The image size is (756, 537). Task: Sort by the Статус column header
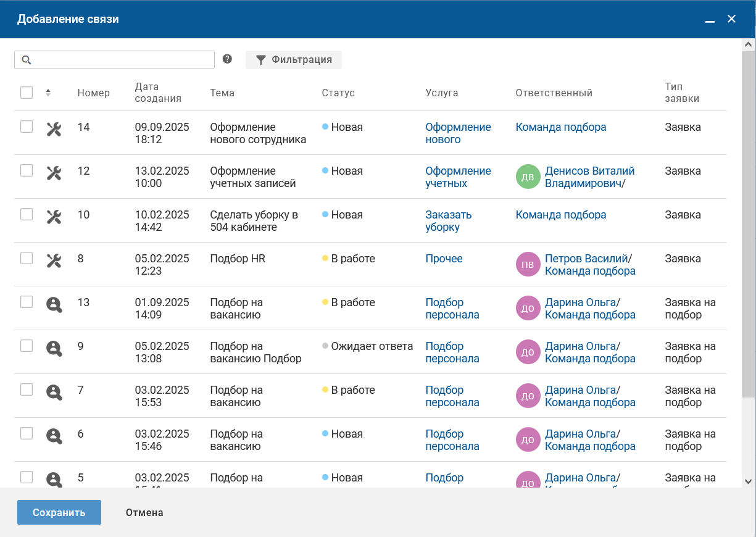tap(338, 93)
